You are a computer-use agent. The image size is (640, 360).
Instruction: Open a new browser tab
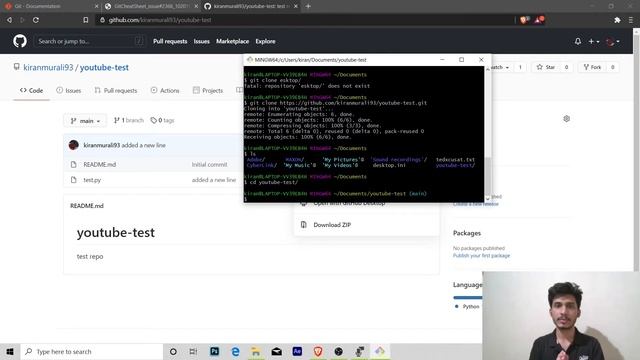308,6
